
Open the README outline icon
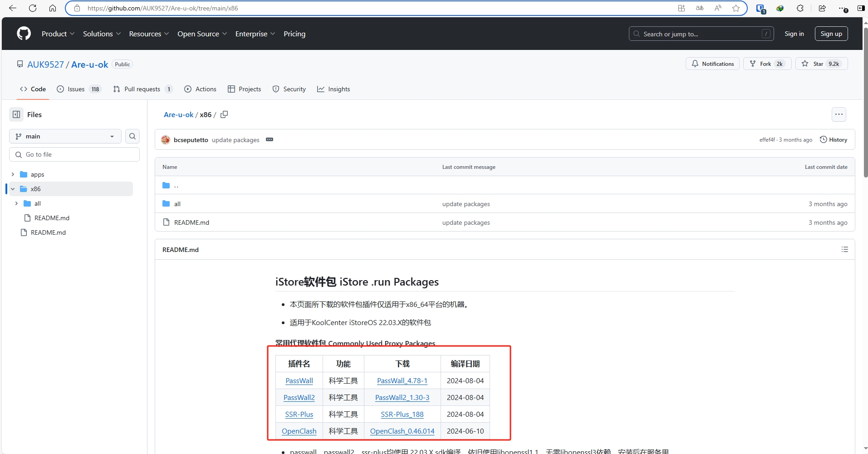[x=844, y=249]
